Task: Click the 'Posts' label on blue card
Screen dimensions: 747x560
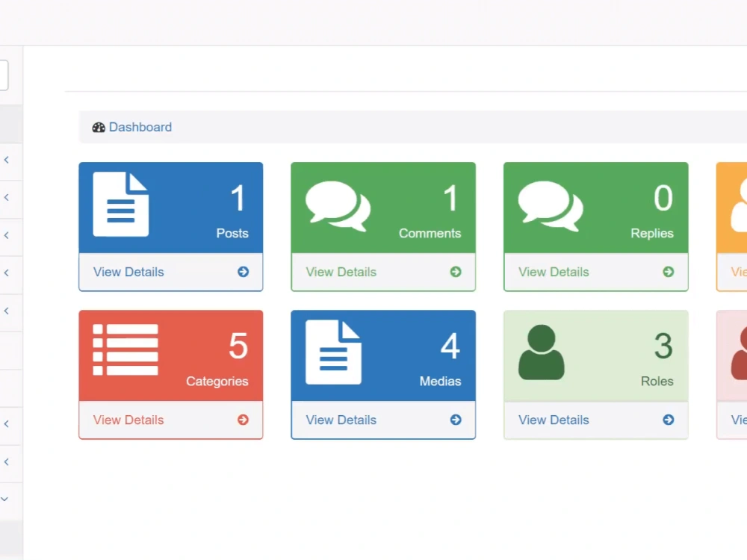Action: point(232,233)
